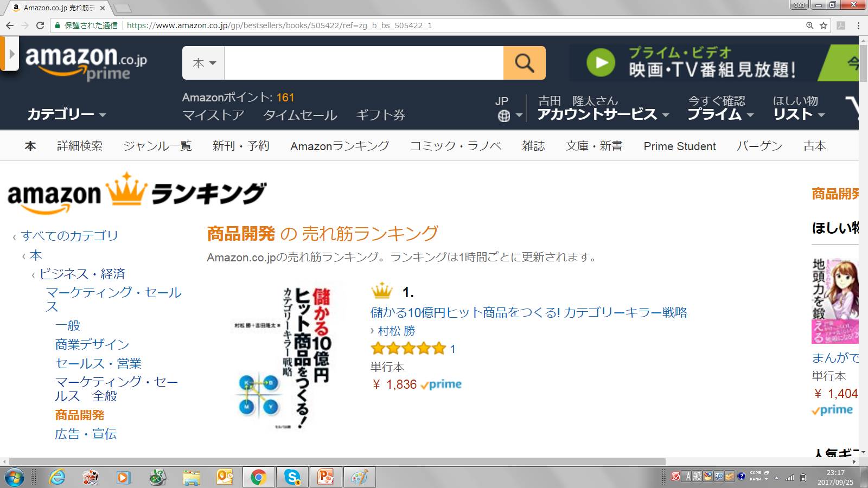Open Windows Explorer folder in taskbar
Screen dimensions: 868x488
tap(191, 478)
